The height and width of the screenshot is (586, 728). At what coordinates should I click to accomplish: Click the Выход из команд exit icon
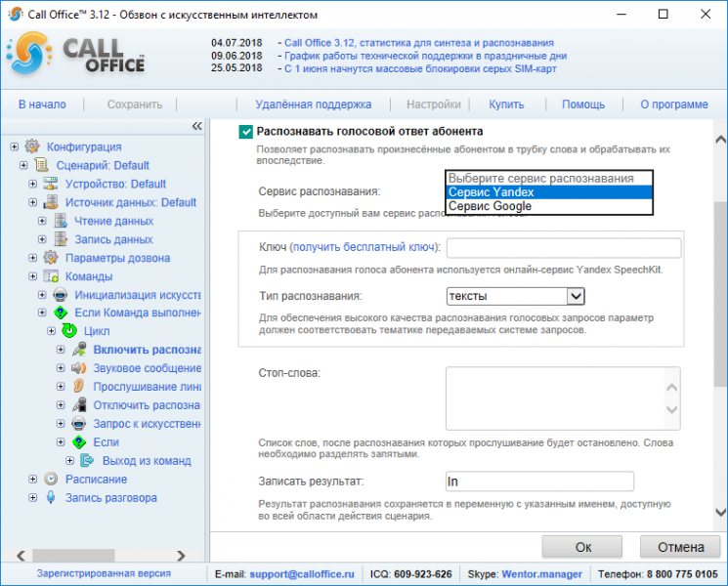pos(87,460)
